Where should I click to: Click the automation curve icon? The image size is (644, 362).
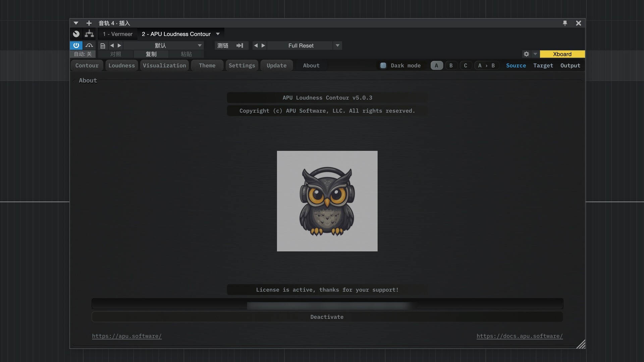(x=89, y=45)
